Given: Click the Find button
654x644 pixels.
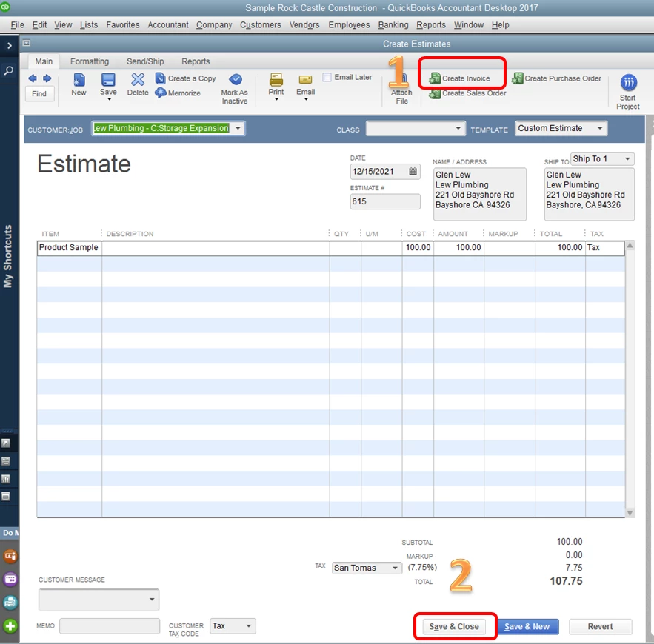Looking at the screenshot, I should pyautogui.click(x=39, y=94).
